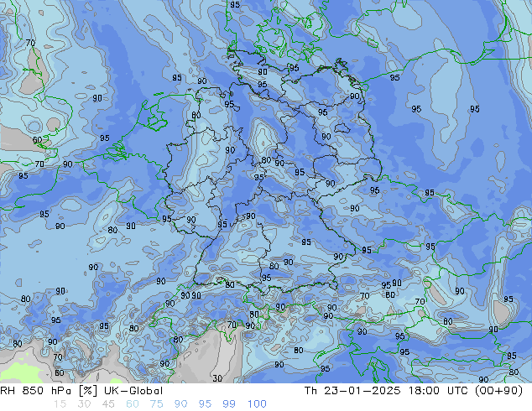Click legend value '45'
Image resolution: width=532 pixels, height=411 pixels.
point(108,404)
